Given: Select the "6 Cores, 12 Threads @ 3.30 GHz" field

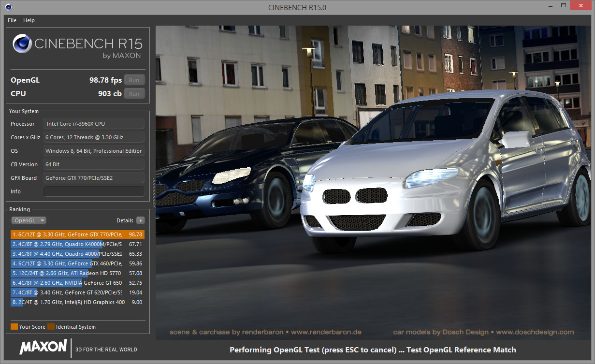Looking at the screenshot, I should pos(94,137).
